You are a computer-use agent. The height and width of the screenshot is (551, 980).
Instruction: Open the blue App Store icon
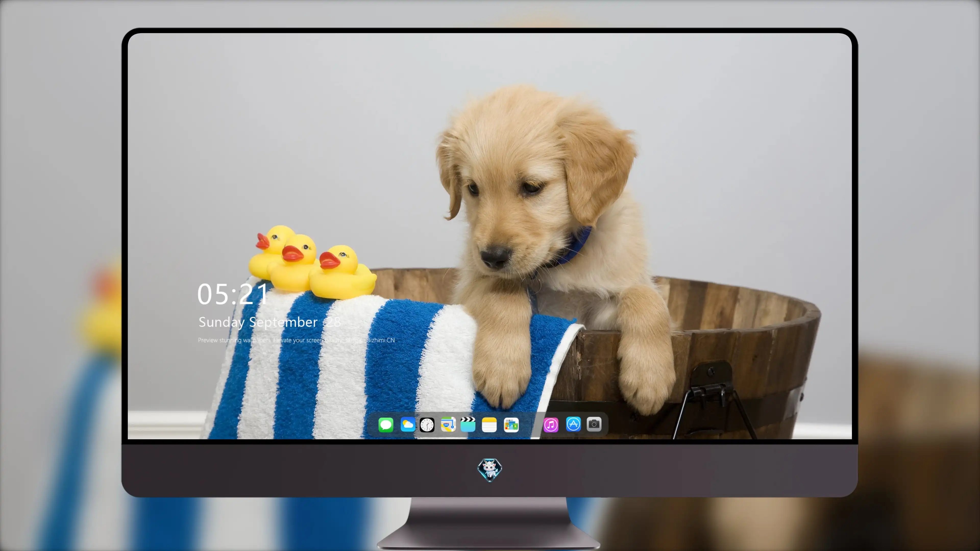[573, 424]
